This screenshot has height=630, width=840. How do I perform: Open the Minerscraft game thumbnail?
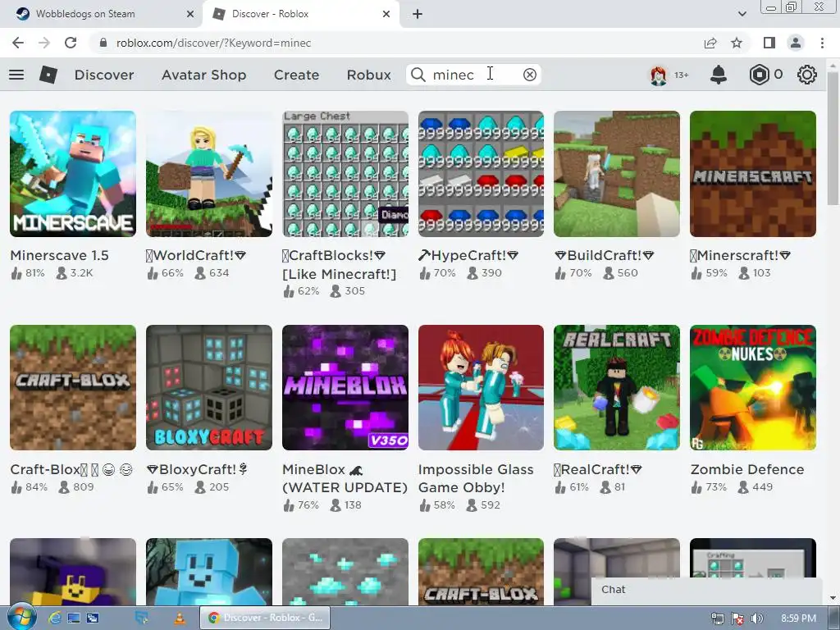tap(753, 174)
